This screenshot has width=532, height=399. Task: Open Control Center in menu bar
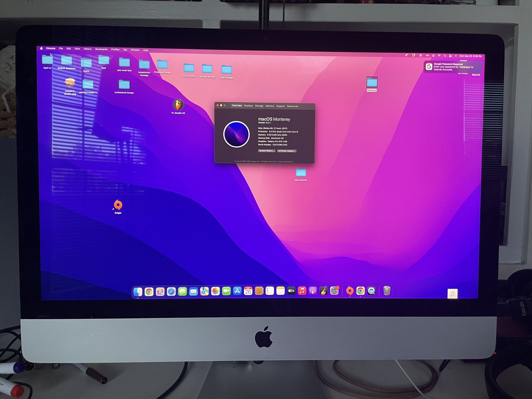[x=450, y=56]
